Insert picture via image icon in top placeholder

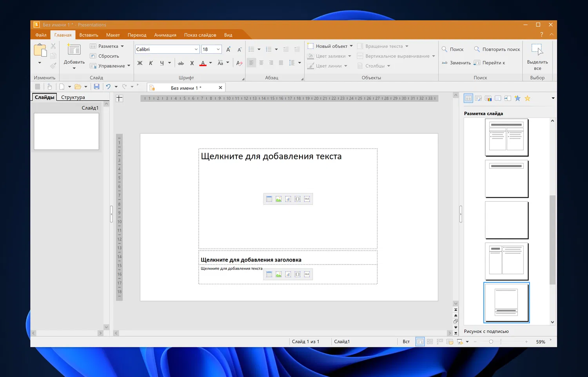coord(278,199)
